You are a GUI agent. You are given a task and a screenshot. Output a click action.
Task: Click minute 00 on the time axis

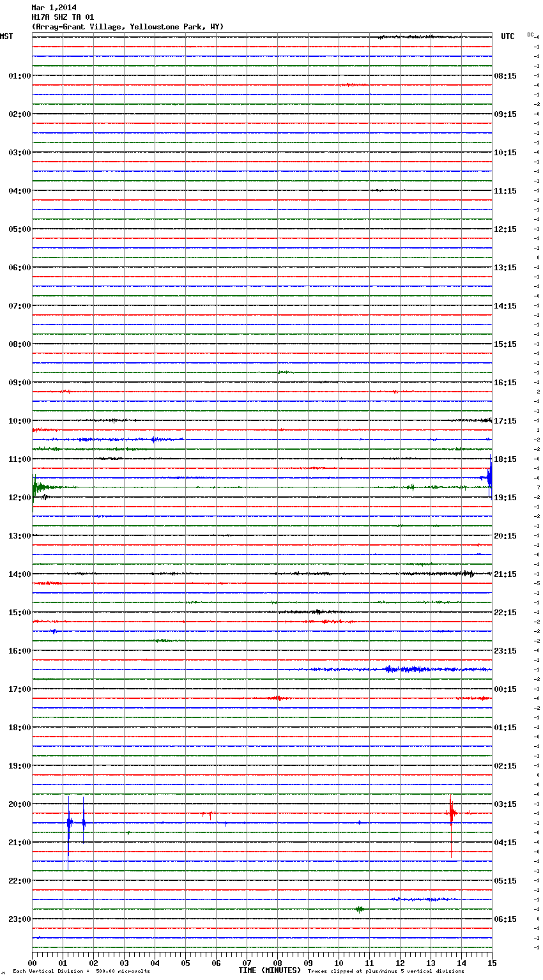point(32,963)
